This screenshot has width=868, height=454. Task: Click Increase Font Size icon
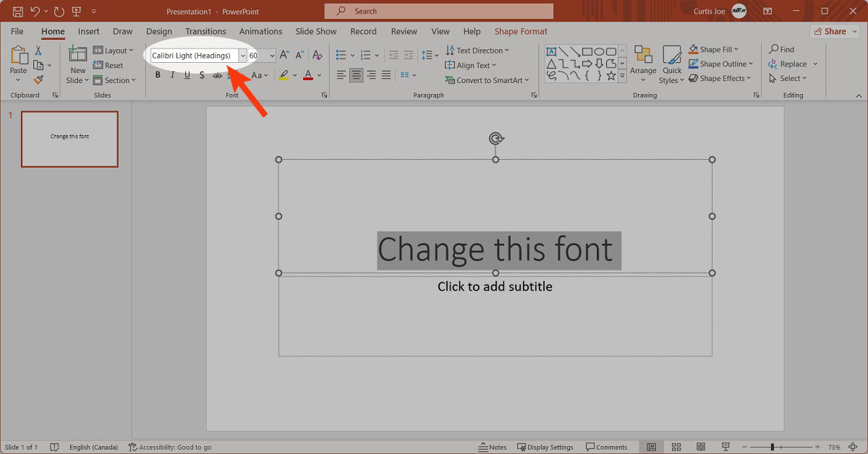pyautogui.click(x=284, y=56)
